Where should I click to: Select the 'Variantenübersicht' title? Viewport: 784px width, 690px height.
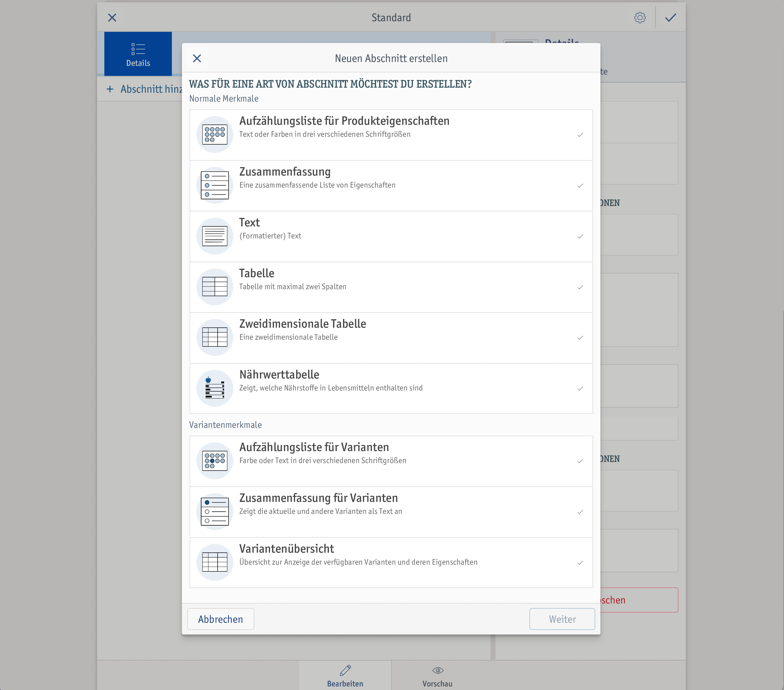pyautogui.click(x=287, y=549)
